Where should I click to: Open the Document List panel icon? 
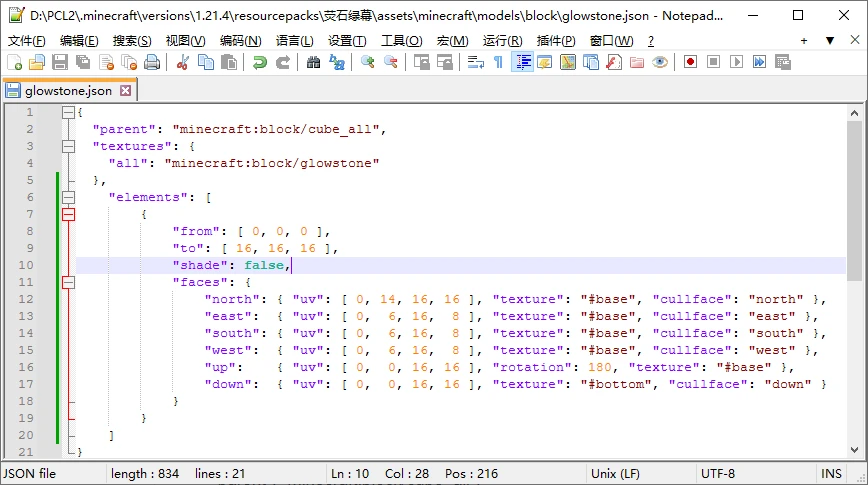[x=591, y=62]
